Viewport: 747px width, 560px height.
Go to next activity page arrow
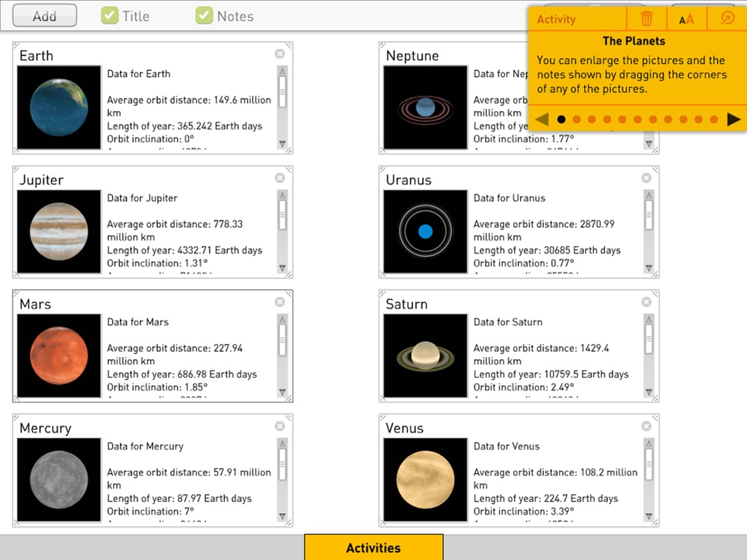pyautogui.click(x=734, y=119)
